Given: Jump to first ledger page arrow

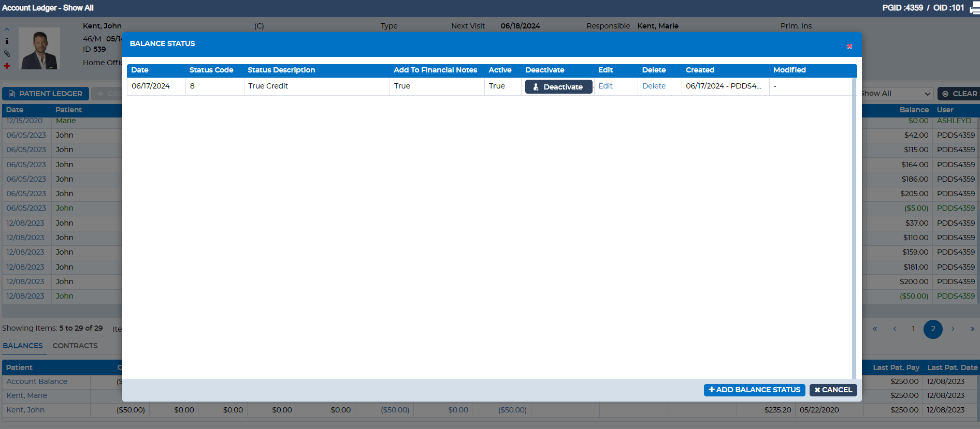Looking at the screenshot, I should 875,329.
